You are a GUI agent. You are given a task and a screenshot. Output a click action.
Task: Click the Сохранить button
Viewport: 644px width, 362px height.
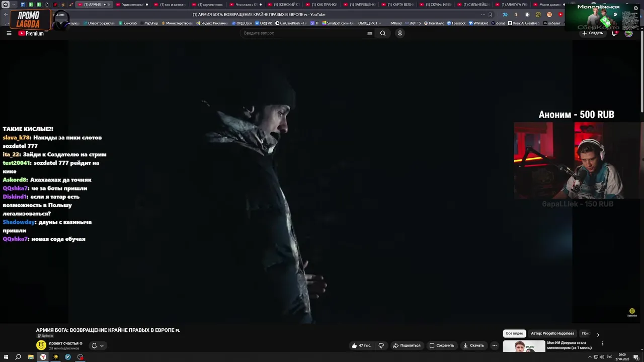442,345
